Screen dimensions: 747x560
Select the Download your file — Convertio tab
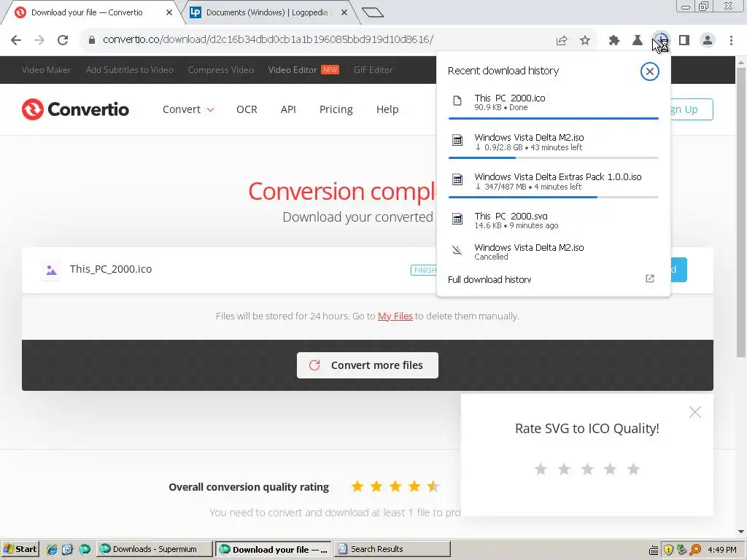[87, 12]
